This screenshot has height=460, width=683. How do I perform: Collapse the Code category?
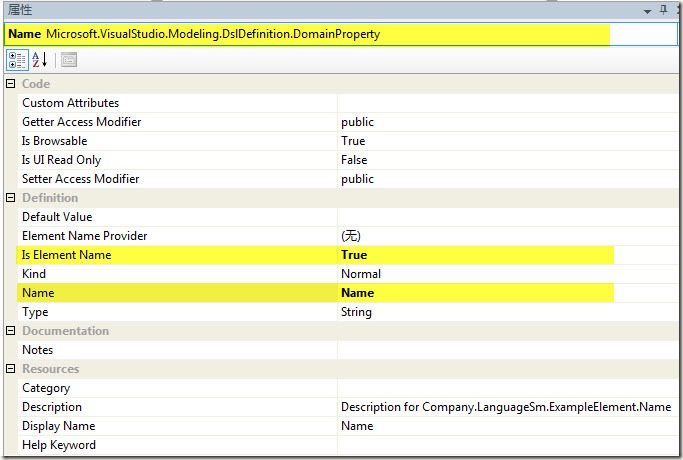11,84
